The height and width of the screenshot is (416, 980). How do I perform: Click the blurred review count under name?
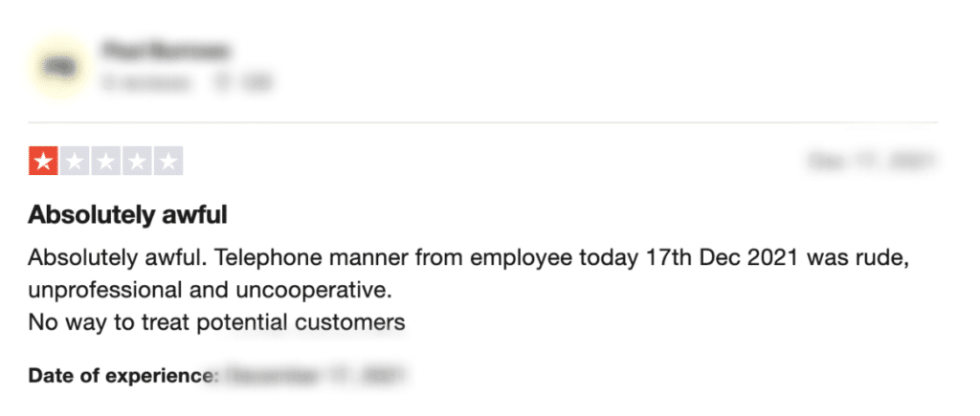tap(145, 83)
